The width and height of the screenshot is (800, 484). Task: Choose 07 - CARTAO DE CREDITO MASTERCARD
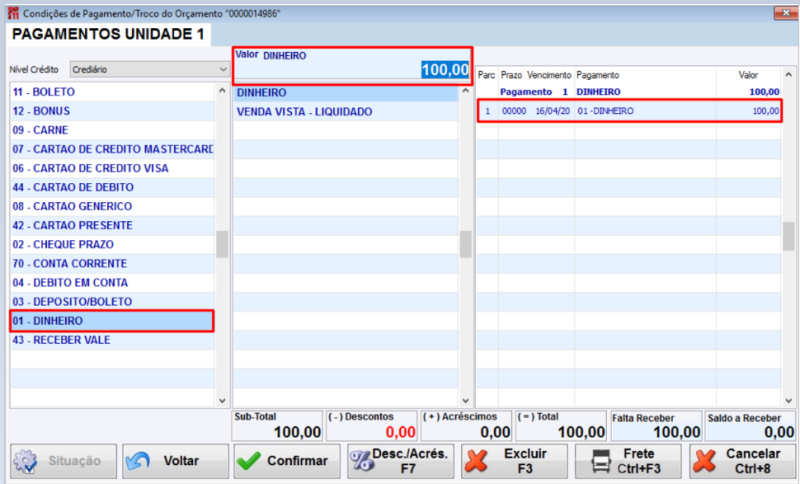point(112,149)
